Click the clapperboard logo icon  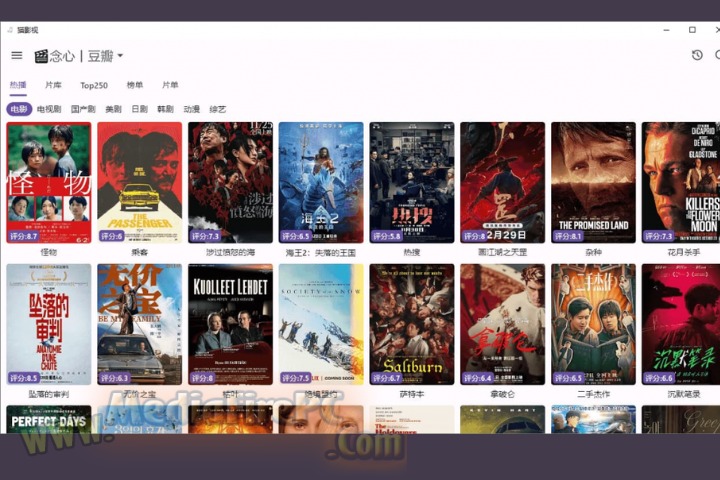41,56
